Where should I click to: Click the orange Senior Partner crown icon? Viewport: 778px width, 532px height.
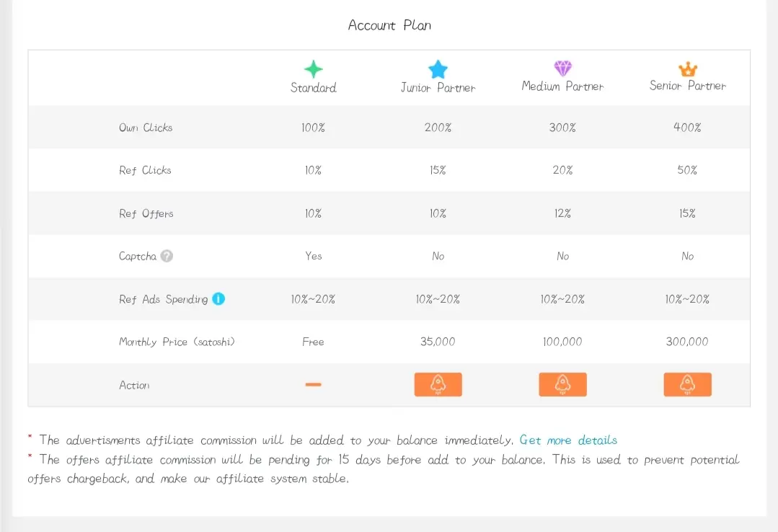coord(688,69)
